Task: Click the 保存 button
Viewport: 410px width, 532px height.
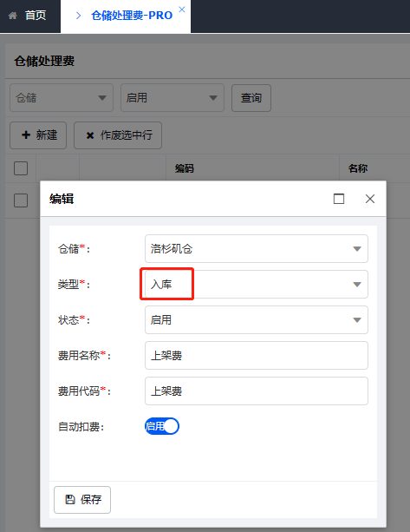Action: click(x=82, y=500)
